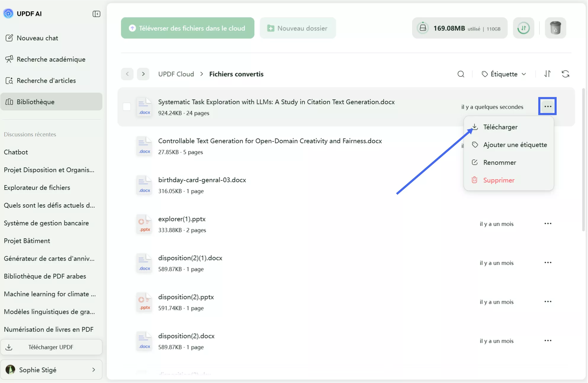Viewport: 588px width, 383px height.
Task: Select Télécharger in context menu
Action: tap(500, 127)
